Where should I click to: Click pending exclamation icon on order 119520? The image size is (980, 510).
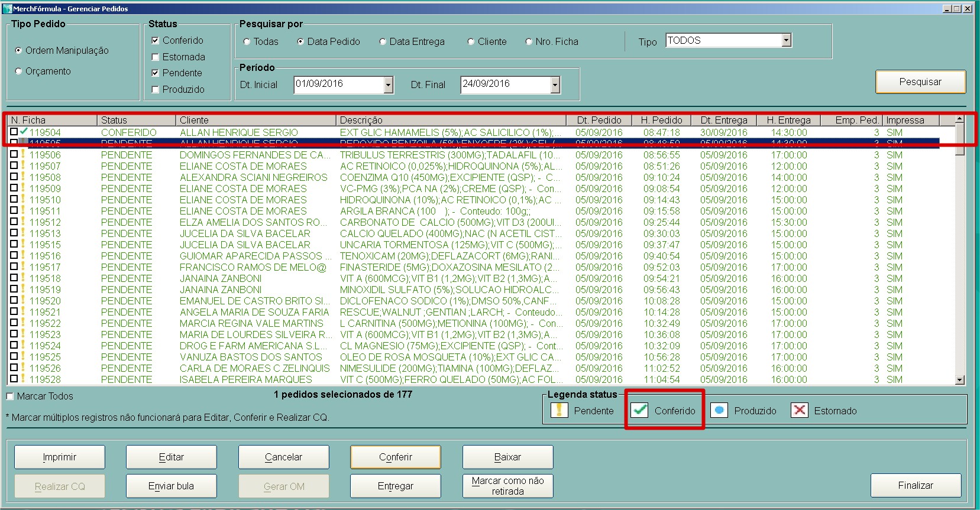pyautogui.click(x=23, y=301)
